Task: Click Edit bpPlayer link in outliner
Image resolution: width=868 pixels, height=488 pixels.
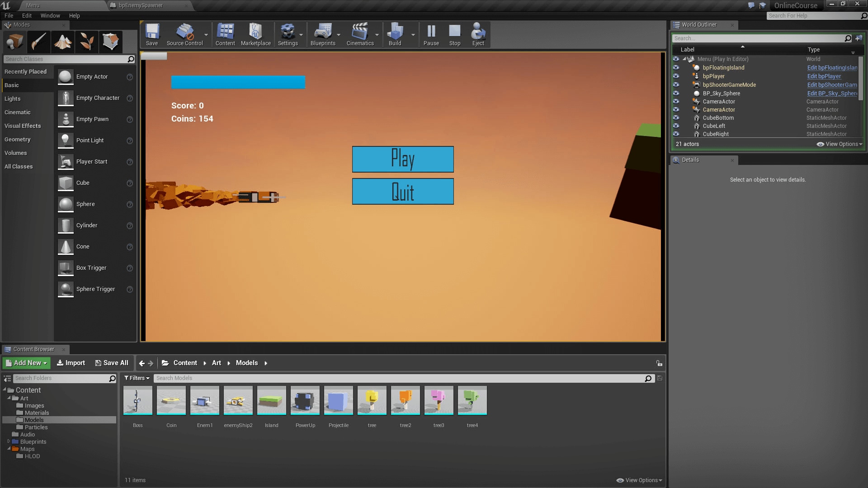Action: pos(824,76)
